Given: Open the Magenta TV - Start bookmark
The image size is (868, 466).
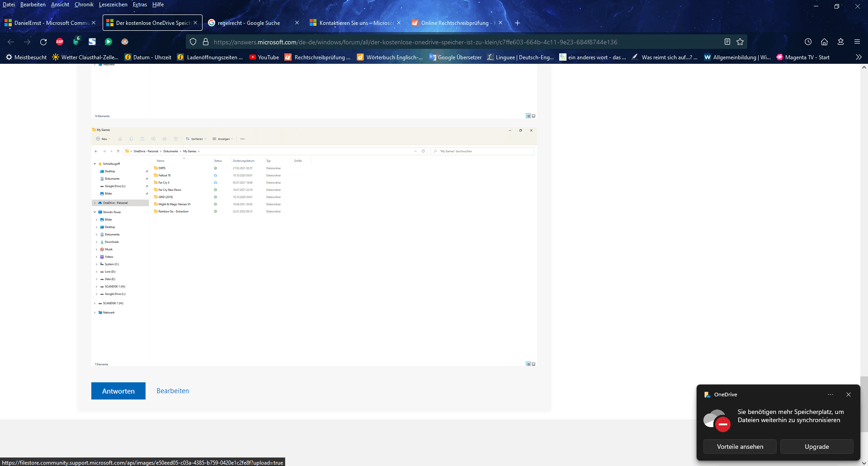Looking at the screenshot, I should [x=803, y=57].
